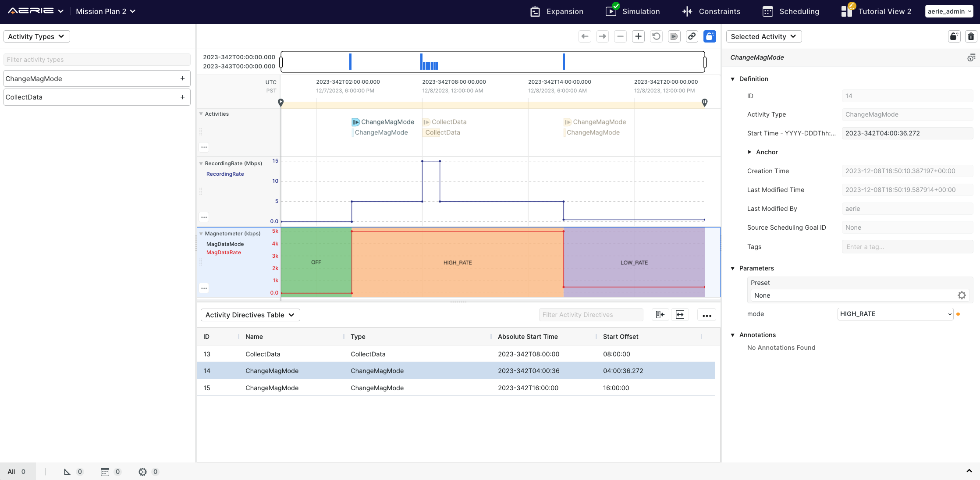Open ChangeMagMode activity metadata icon
The image size is (980, 480).
coord(971,57)
